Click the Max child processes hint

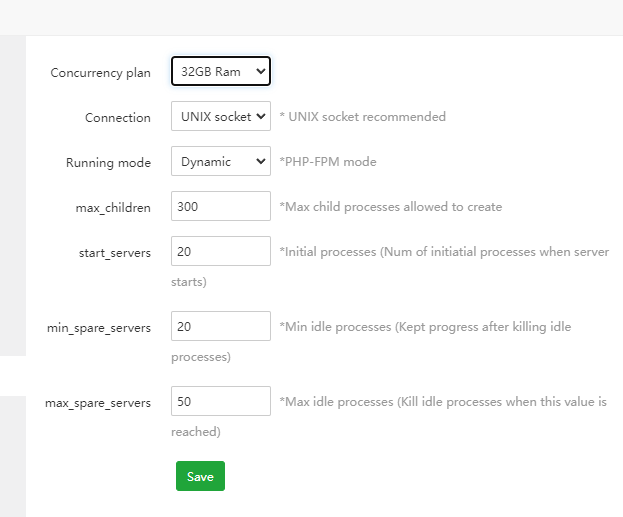(x=391, y=207)
